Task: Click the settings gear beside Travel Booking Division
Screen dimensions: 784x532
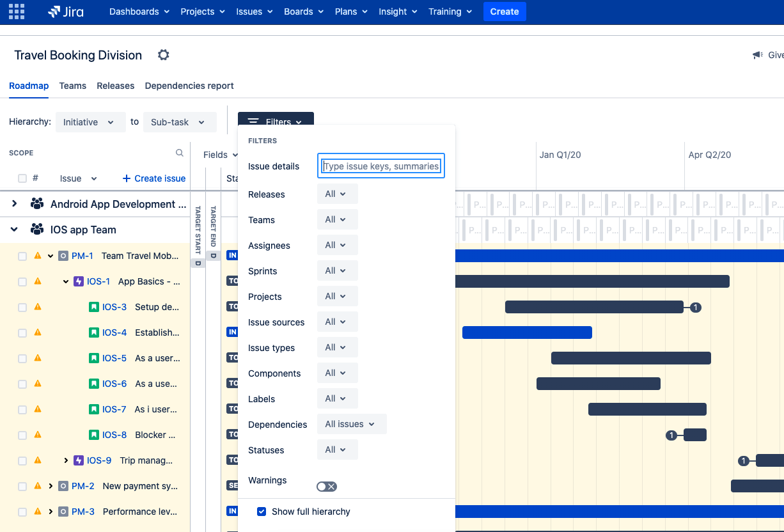Action: tap(163, 55)
